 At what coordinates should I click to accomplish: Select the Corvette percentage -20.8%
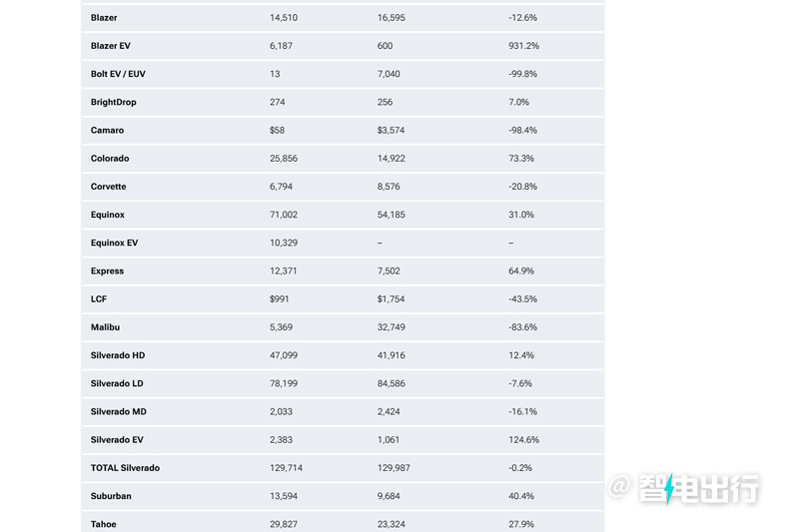(522, 187)
